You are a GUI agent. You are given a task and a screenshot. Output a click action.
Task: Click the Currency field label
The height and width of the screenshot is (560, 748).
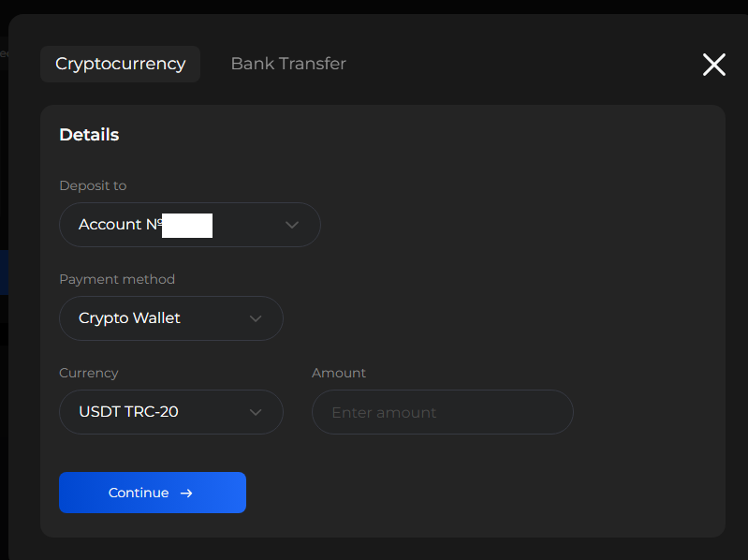pos(89,373)
